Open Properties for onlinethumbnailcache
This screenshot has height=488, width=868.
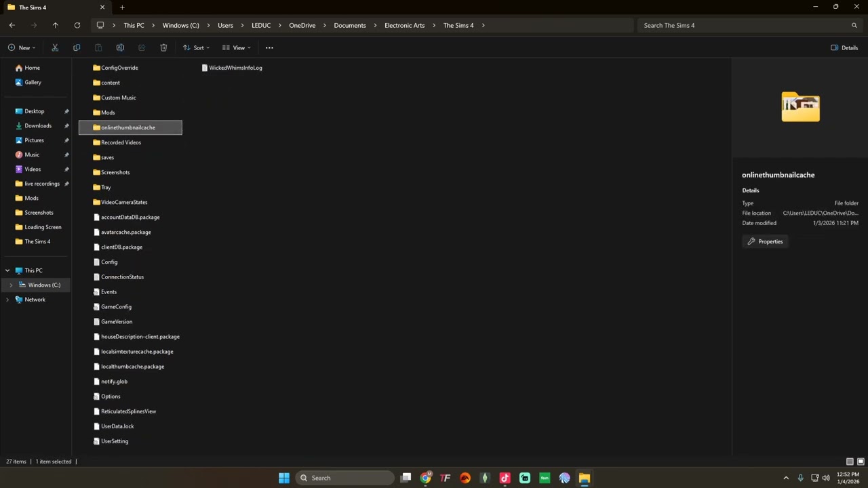tap(765, 241)
